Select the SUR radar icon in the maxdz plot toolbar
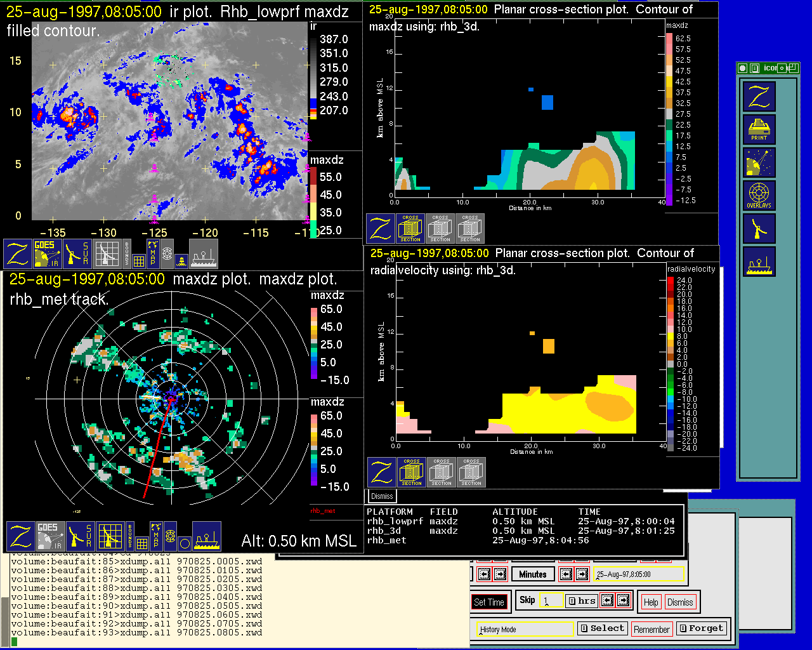The image size is (812, 650). (x=81, y=536)
